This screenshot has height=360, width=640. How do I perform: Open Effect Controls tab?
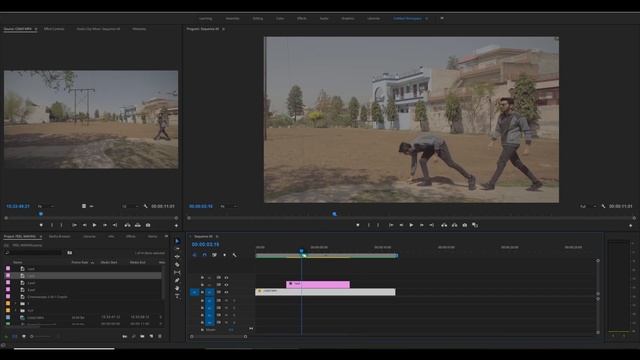pyautogui.click(x=54, y=29)
